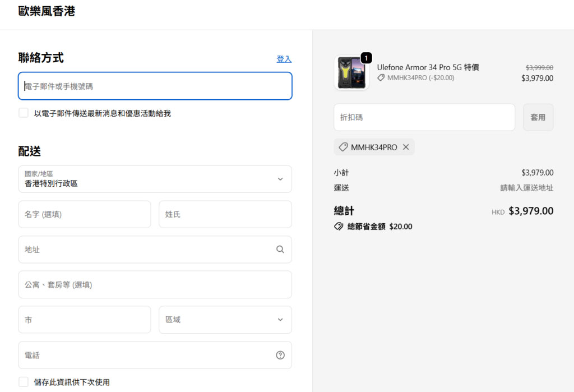
Task: Click the phone field help question icon
Action: pos(280,355)
